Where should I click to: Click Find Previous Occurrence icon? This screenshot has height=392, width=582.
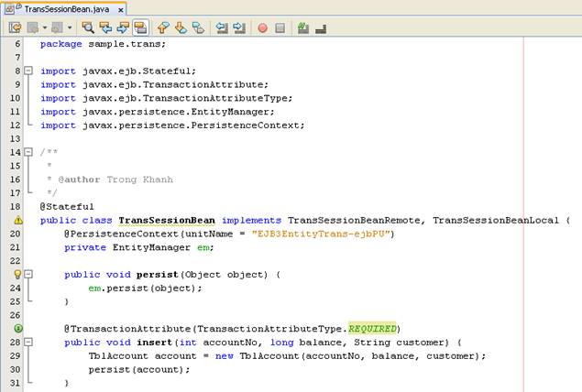[x=105, y=27]
